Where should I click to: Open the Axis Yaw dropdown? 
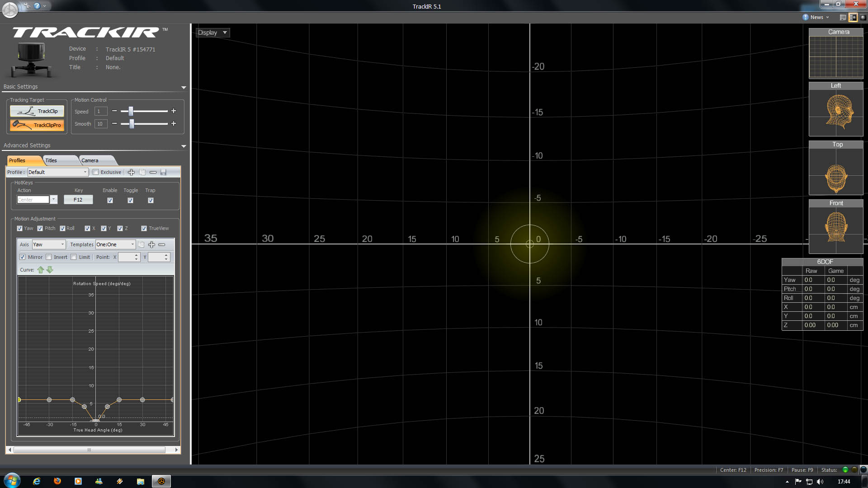[49, 244]
